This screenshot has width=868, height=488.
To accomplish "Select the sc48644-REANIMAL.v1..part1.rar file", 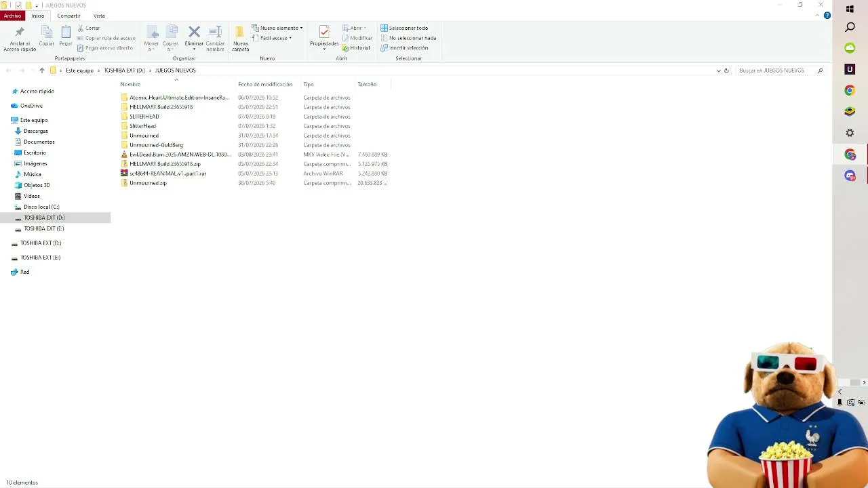I will click(x=163, y=174).
